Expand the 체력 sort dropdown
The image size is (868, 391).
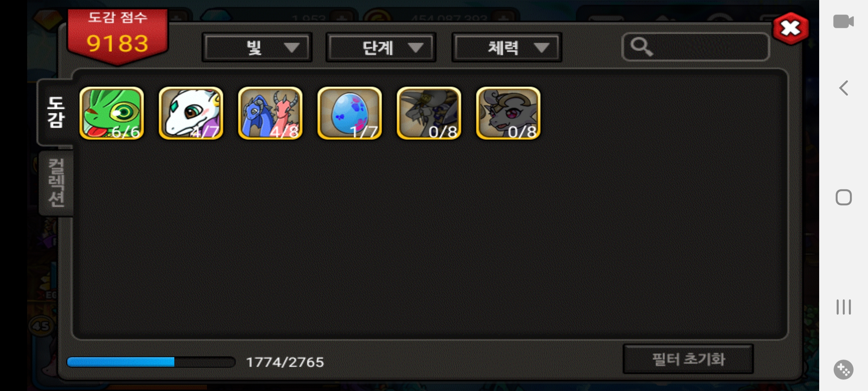507,47
